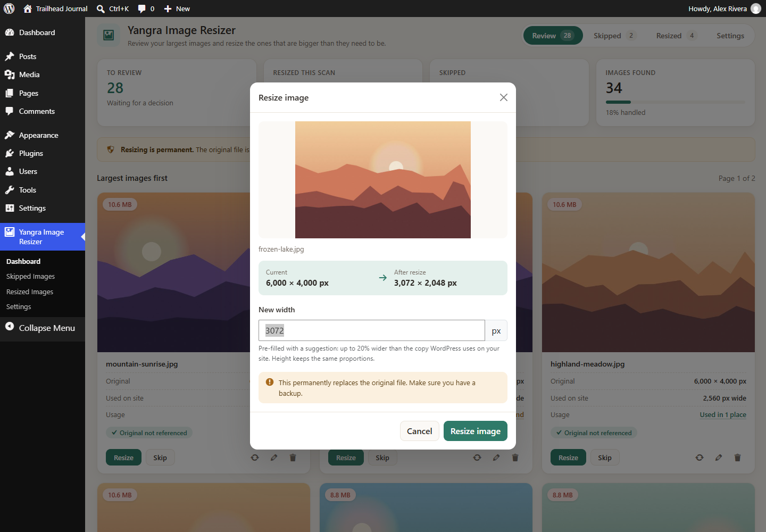Open Resized Images submenu

coord(30,292)
